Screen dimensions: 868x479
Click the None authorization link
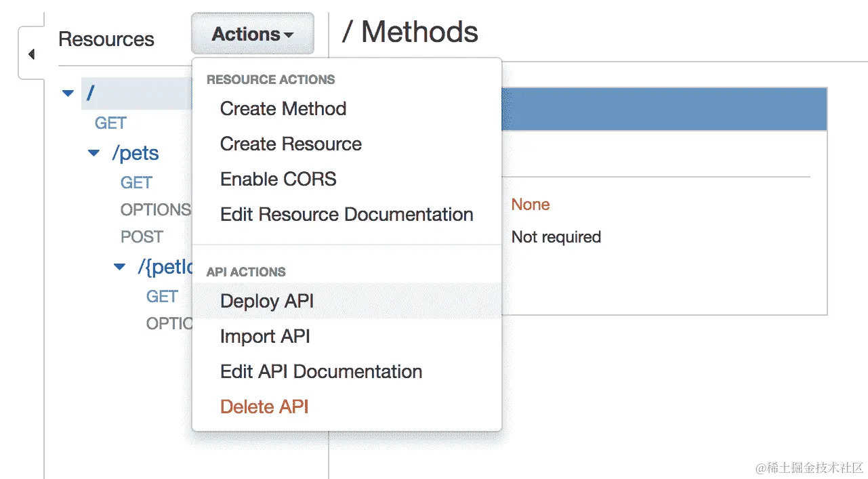click(531, 205)
